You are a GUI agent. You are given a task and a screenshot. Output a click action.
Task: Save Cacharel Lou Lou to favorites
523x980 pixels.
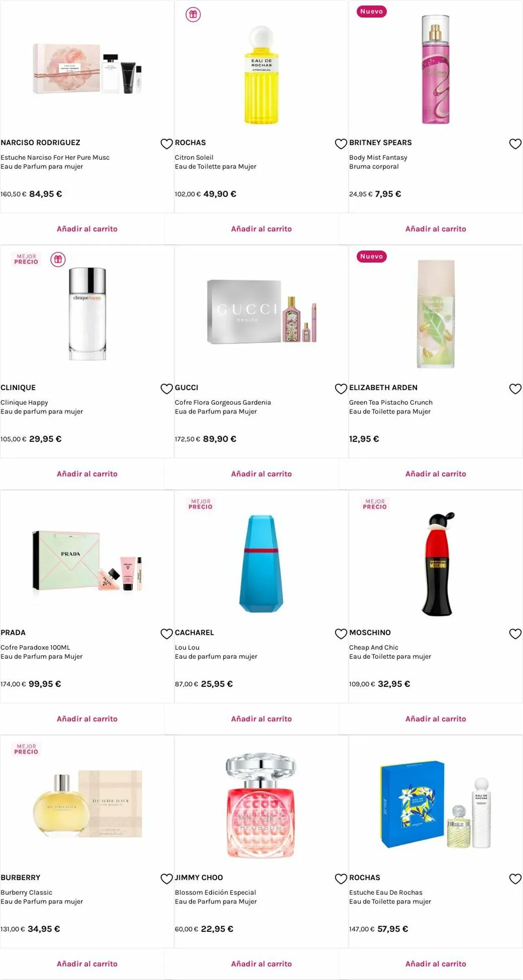point(341,634)
